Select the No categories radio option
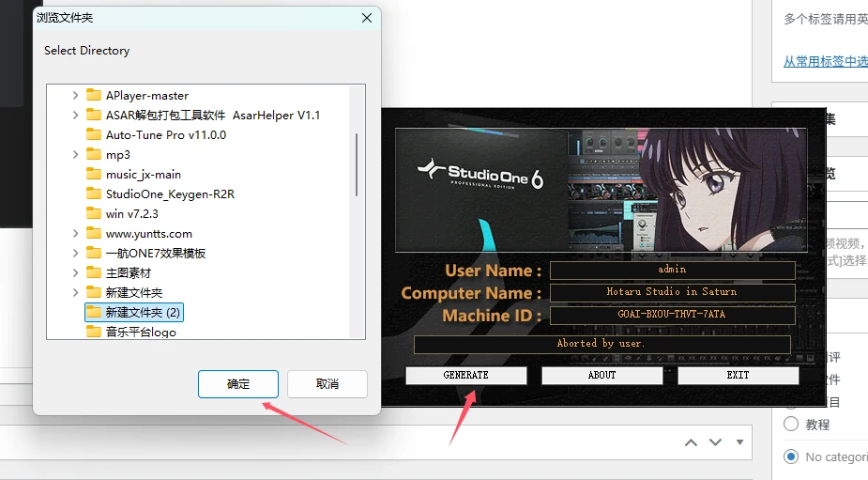The image size is (868, 480). (790, 457)
